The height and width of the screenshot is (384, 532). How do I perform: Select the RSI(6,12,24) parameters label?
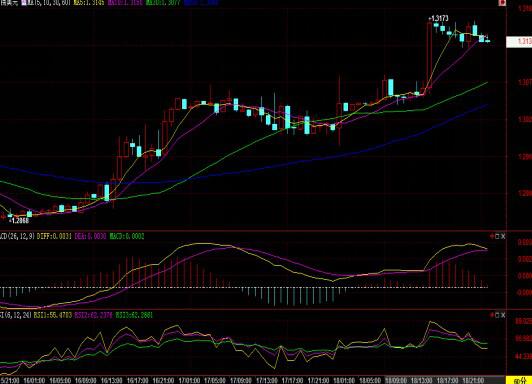[16, 315]
